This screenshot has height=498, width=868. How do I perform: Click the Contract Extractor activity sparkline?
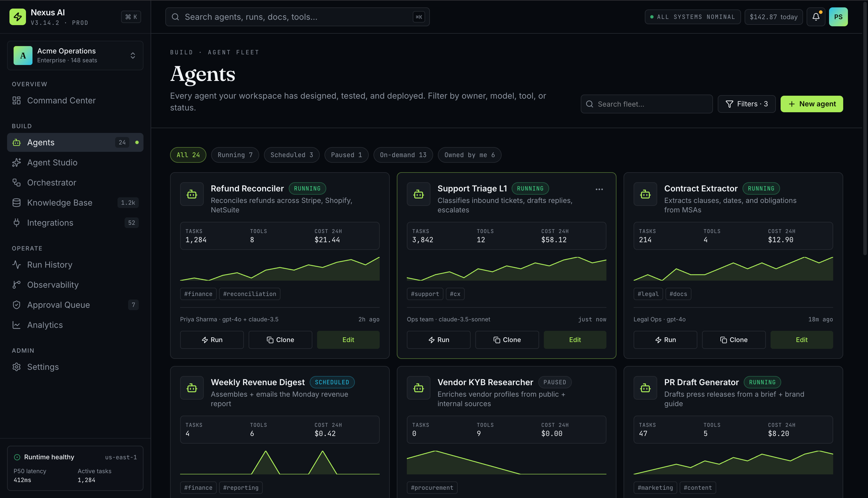[733, 269]
